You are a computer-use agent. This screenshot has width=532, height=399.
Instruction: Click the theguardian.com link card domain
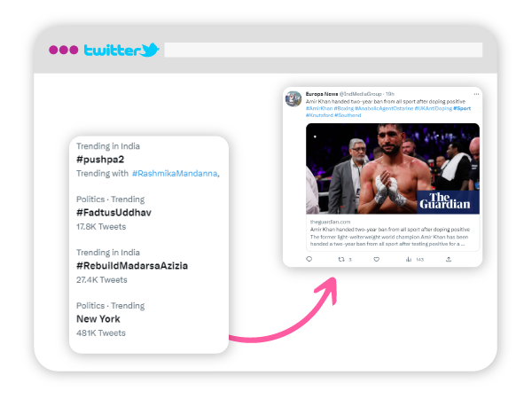(x=330, y=222)
